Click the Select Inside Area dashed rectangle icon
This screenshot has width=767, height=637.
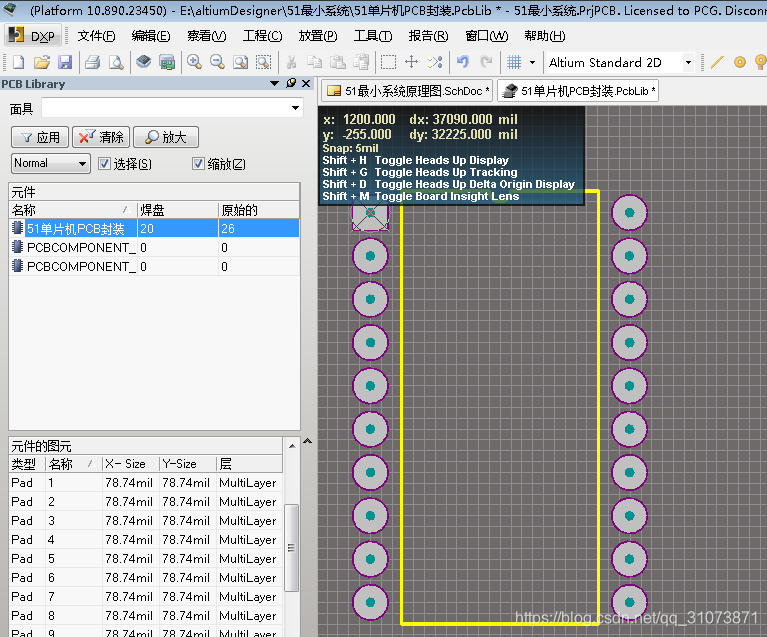click(388, 62)
